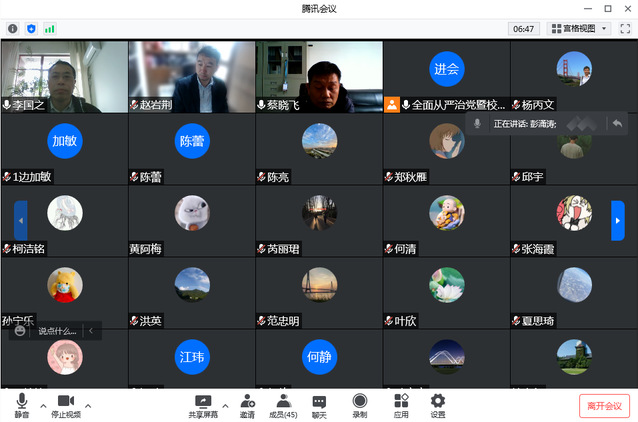Stop camera with the 停止视频 button
Image resolution: width=638 pixels, height=422 pixels.
click(x=66, y=404)
